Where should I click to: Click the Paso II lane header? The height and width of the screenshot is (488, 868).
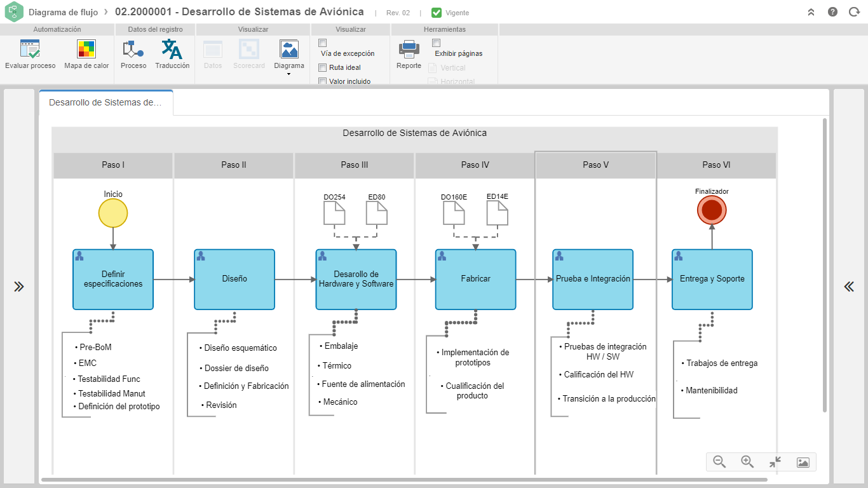tap(234, 165)
